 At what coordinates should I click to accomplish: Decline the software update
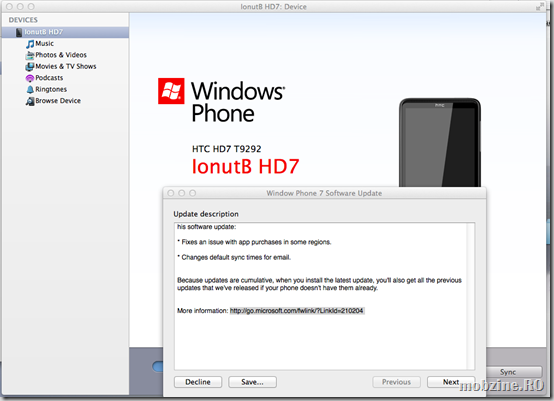click(x=198, y=382)
